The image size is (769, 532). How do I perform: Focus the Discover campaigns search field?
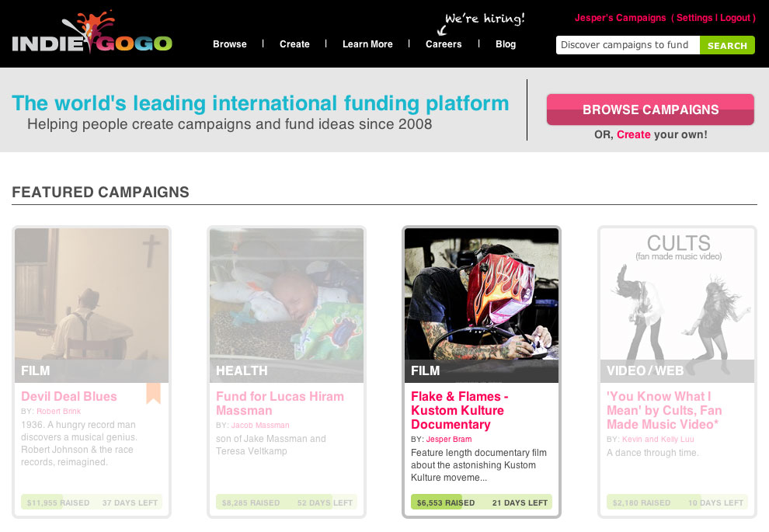click(x=628, y=45)
